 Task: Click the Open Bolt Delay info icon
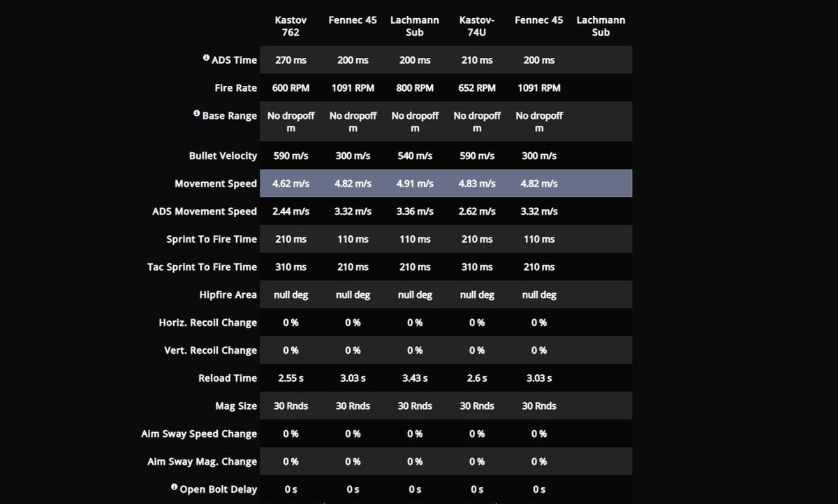coord(175,488)
